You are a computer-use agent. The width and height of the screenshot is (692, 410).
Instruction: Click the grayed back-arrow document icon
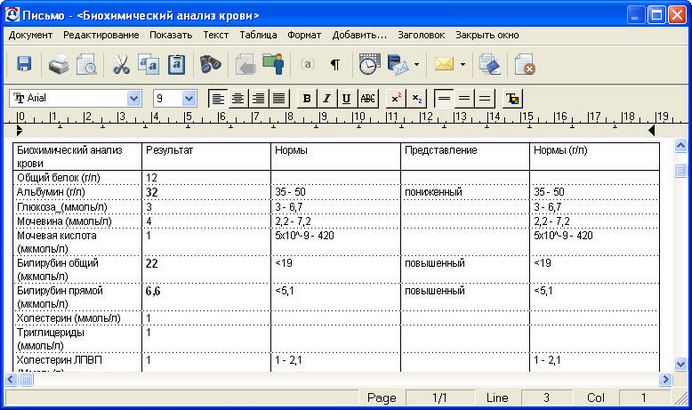coord(245,64)
